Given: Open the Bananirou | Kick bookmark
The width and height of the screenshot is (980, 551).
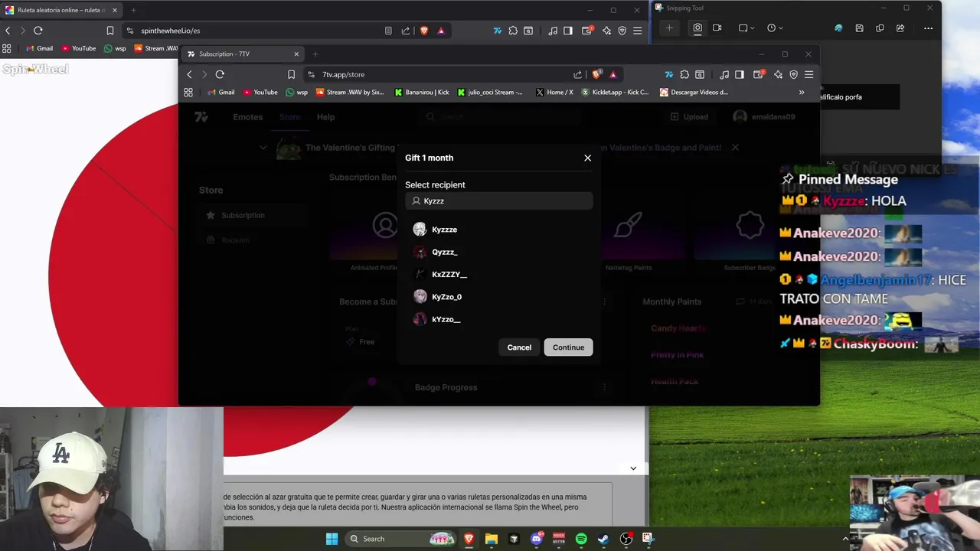Looking at the screenshot, I should point(422,92).
